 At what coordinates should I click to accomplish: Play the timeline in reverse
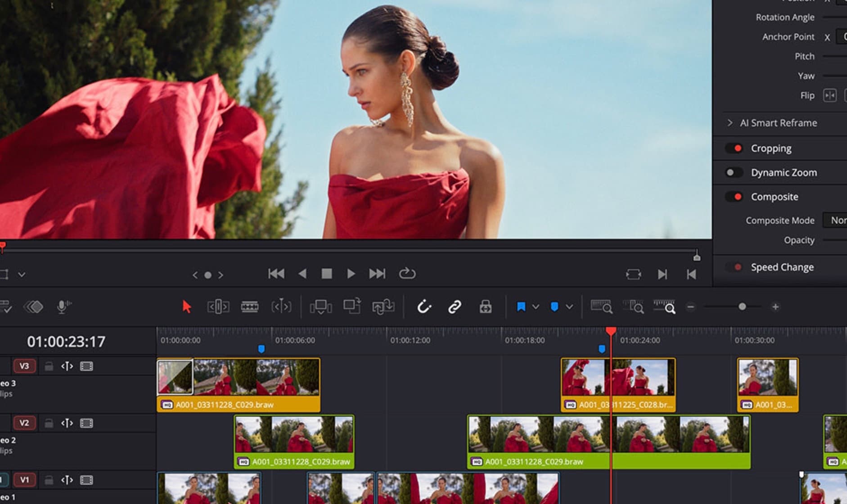point(302,274)
